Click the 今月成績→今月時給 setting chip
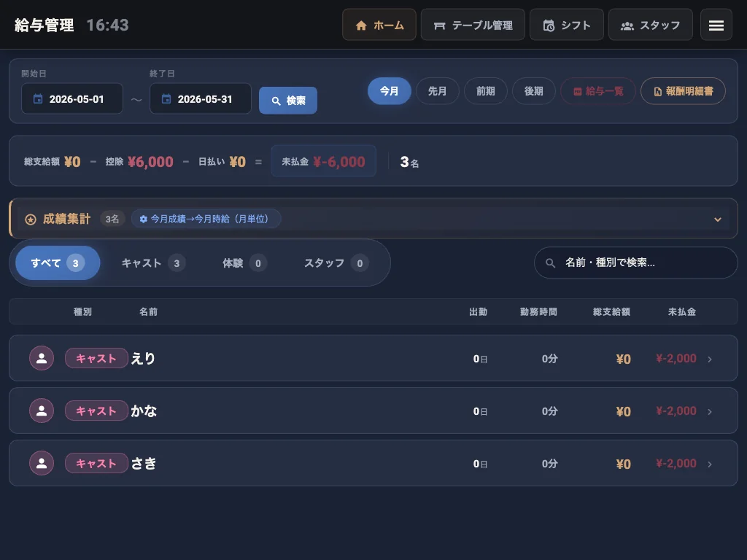The height and width of the screenshot is (560, 747). [x=206, y=219]
